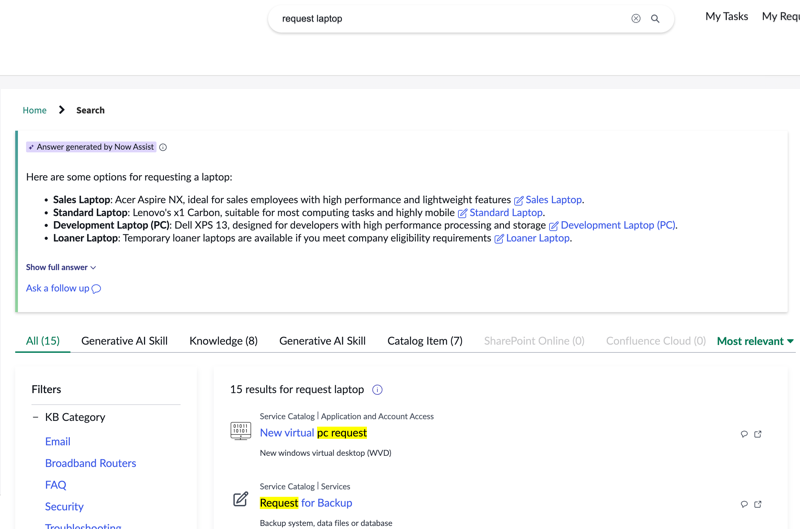This screenshot has width=800, height=529.
Task: Click the info icon next to results count
Action: pos(377,390)
